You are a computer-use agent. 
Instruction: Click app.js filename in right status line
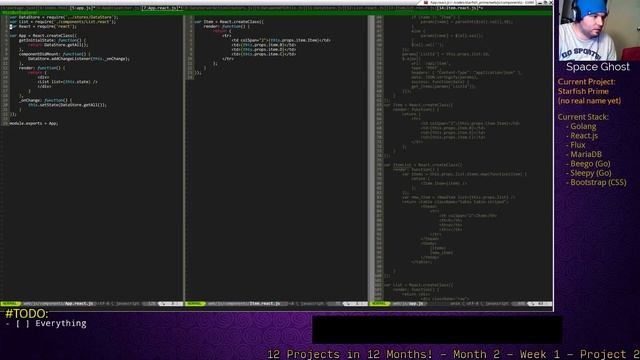[x=416, y=304]
